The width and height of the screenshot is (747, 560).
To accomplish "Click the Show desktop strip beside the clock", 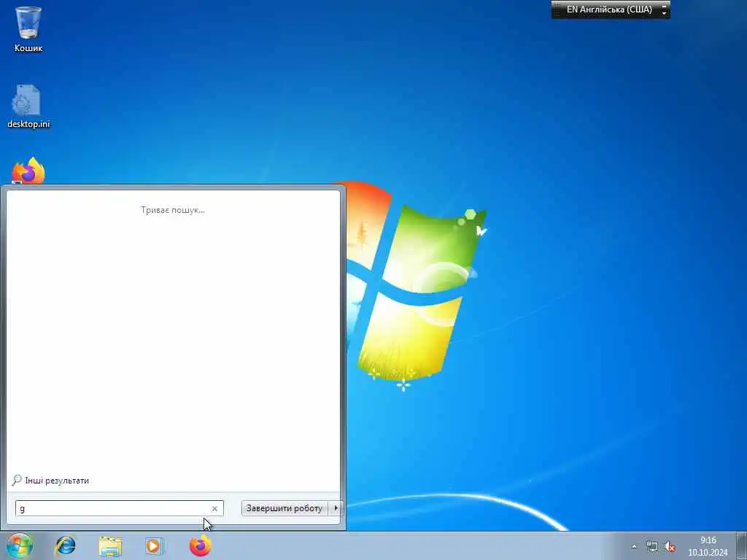I will (741, 545).
